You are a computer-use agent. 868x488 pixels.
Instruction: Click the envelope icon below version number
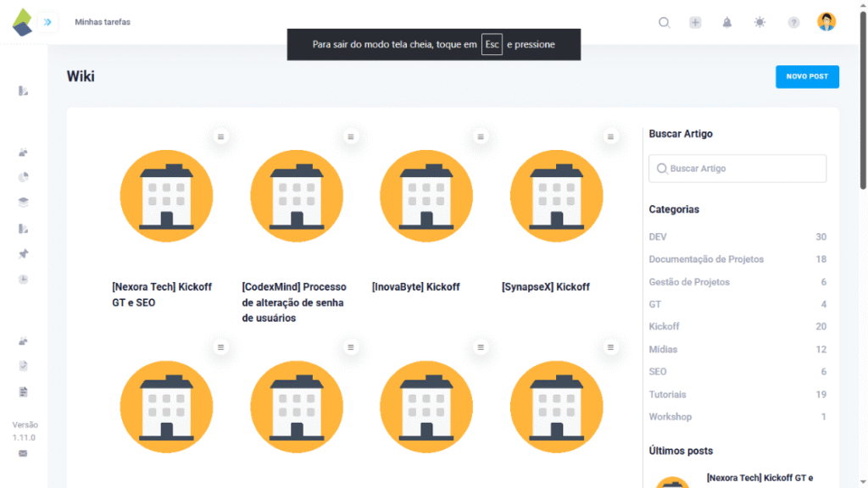coord(23,453)
